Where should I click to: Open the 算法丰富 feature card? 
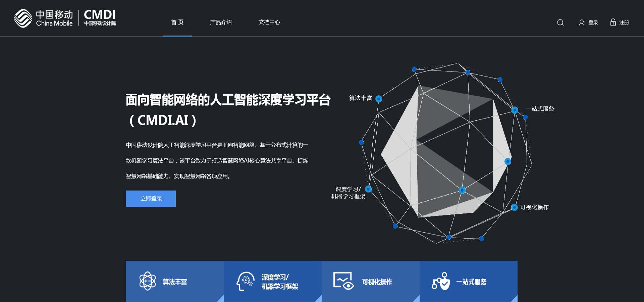click(175, 282)
